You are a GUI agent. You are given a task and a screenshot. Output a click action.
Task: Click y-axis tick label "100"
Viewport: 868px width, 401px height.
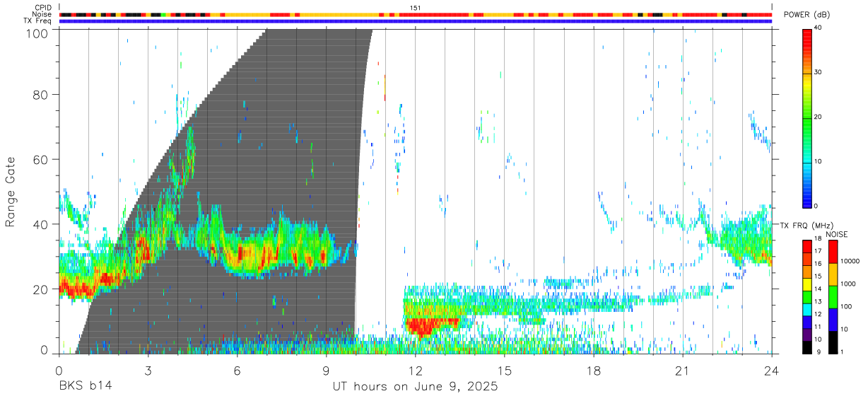pos(37,33)
